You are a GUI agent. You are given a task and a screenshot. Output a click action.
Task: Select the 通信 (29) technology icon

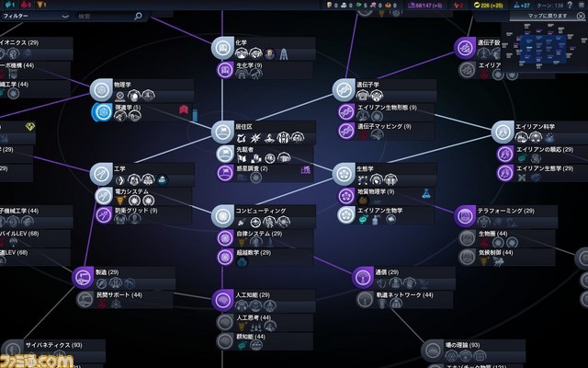[363, 278]
